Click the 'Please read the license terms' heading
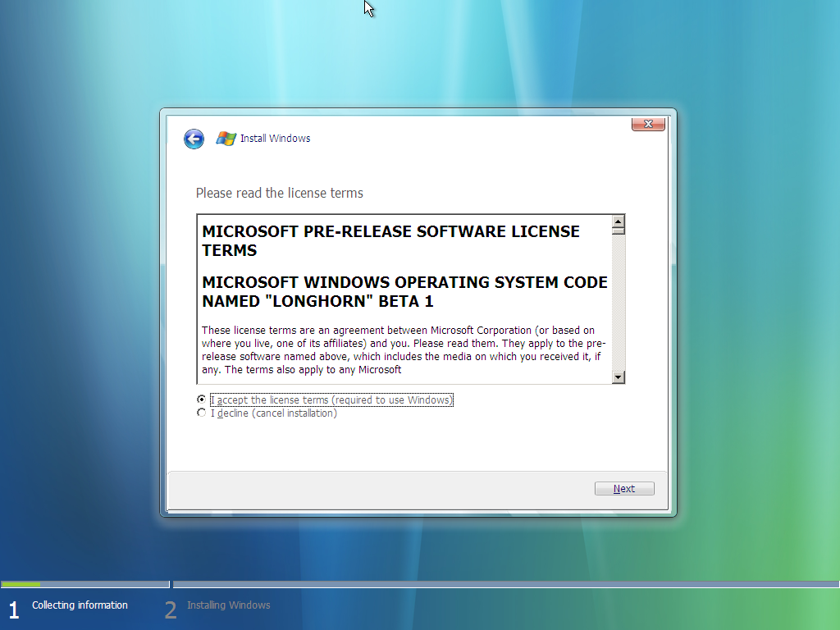 click(279, 193)
